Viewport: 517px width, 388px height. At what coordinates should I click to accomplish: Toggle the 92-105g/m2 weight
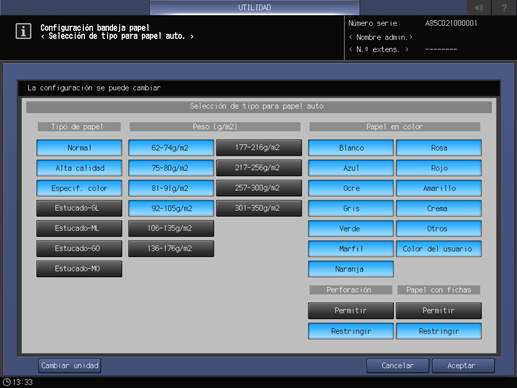[171, 208]
